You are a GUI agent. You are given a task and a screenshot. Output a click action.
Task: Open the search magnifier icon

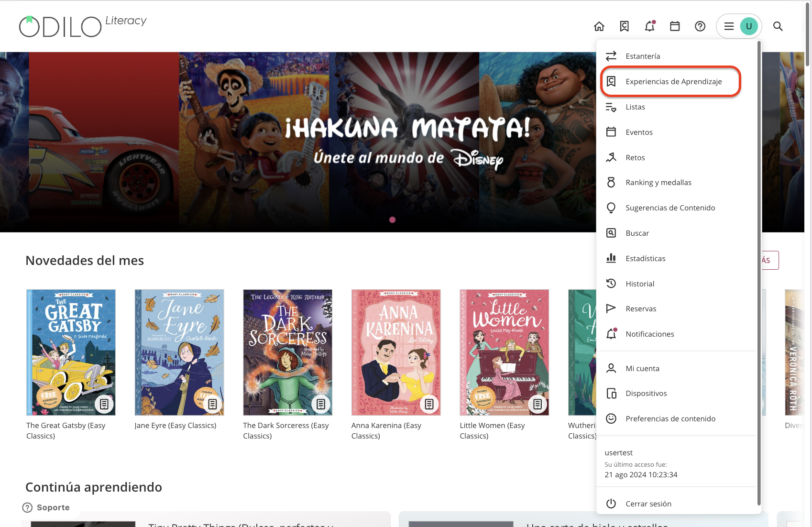pyautogui.click(x=778, y=26)
